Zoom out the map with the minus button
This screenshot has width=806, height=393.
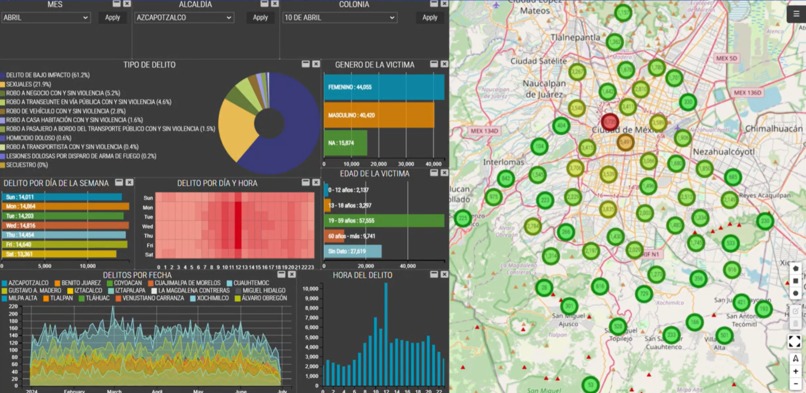click(x=796, y=383)
